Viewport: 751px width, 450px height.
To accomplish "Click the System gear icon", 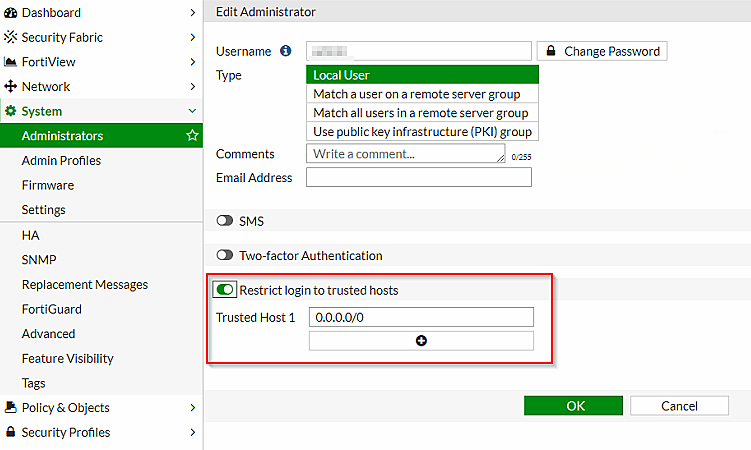I will point(11,111).
